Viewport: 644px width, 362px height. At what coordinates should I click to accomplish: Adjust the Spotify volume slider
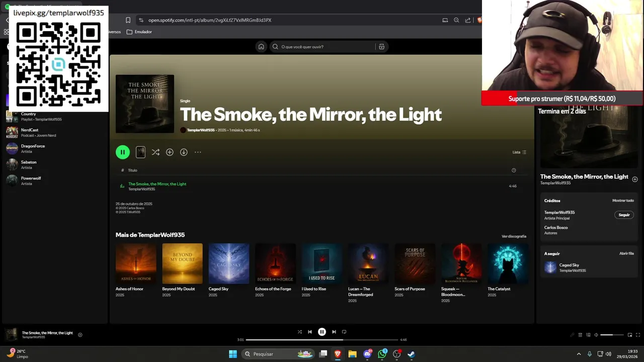(613, 335)
